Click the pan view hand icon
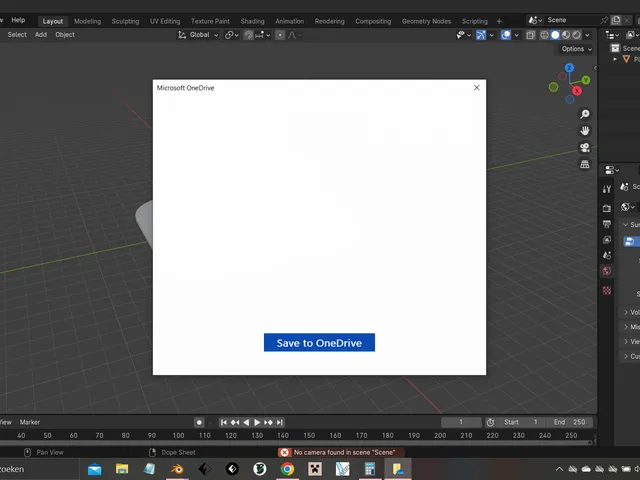Image resolution: width=640 pixels, height=480 pixels. click(x=585, y=131)
